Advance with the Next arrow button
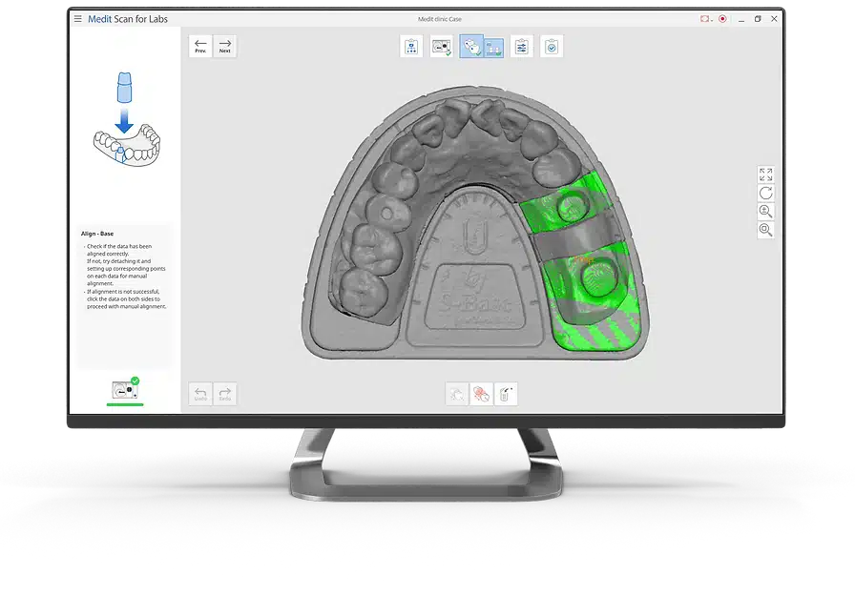 [x=224, y=47]
